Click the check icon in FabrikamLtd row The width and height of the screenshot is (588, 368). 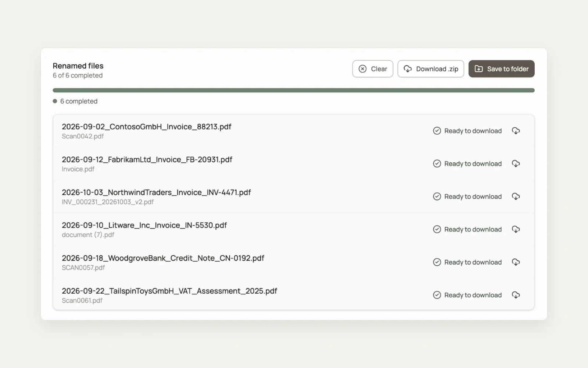point(437,163)
